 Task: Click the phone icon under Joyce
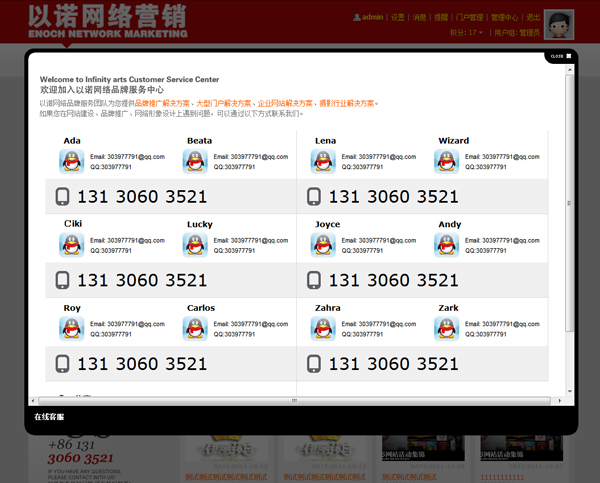tap(314, 280)
